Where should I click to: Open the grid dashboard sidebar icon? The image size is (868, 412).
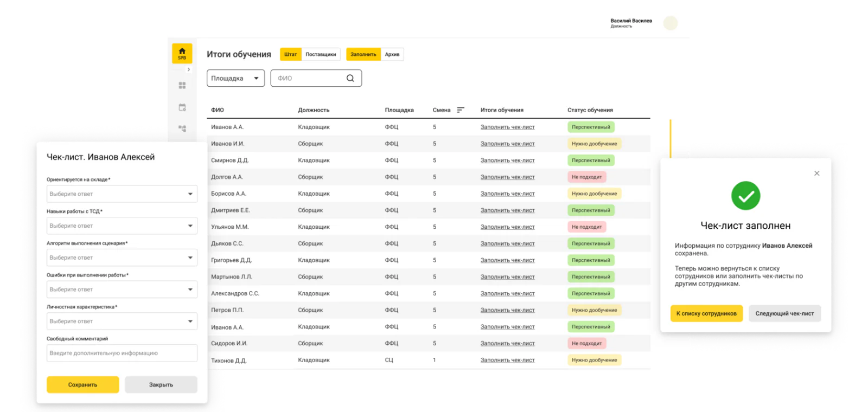tap(182, 86)
